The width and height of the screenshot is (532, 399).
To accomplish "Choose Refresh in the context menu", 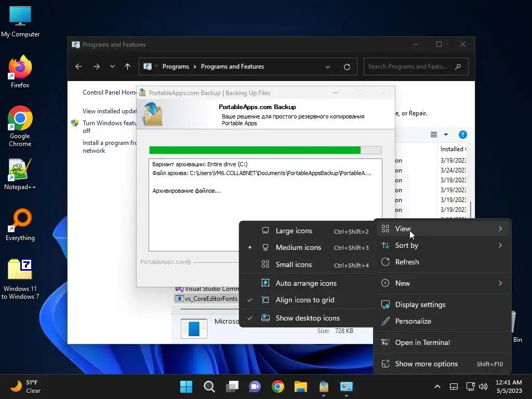I will tap(443, 262).
